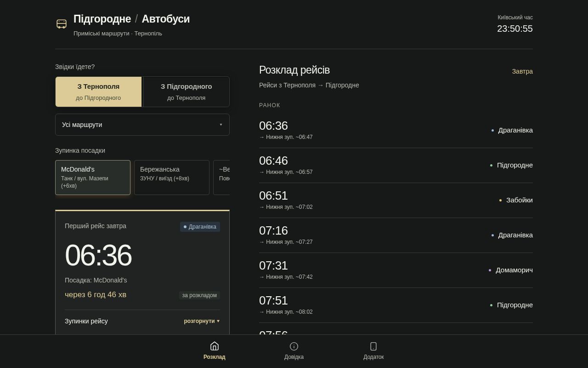Viewport: 588px width, 368px height.
Task: Click the bus logo icon in header
Action: (x=62, y=24)
